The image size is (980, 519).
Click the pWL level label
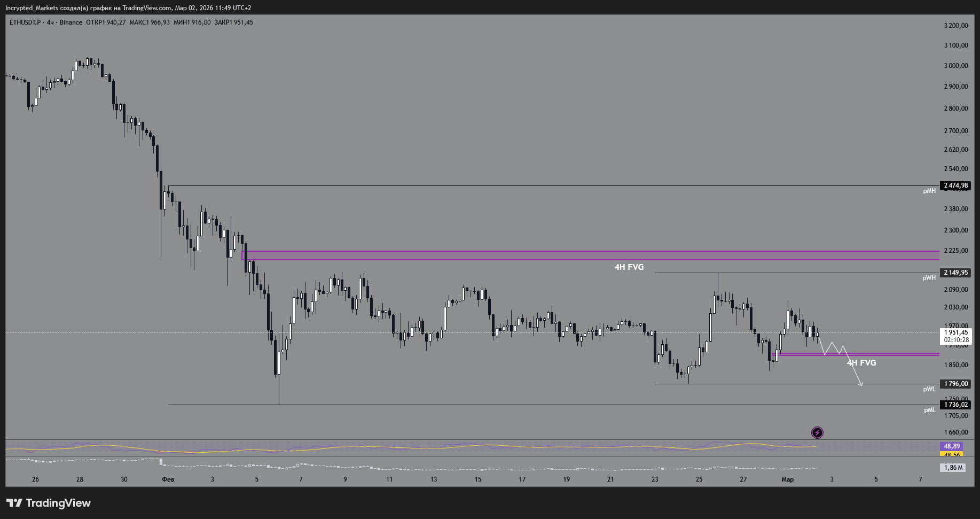coord(929,389)
